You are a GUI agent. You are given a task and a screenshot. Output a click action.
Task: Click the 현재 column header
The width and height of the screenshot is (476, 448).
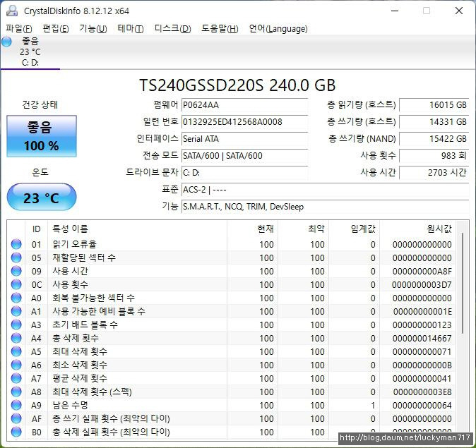coord(253,229)
